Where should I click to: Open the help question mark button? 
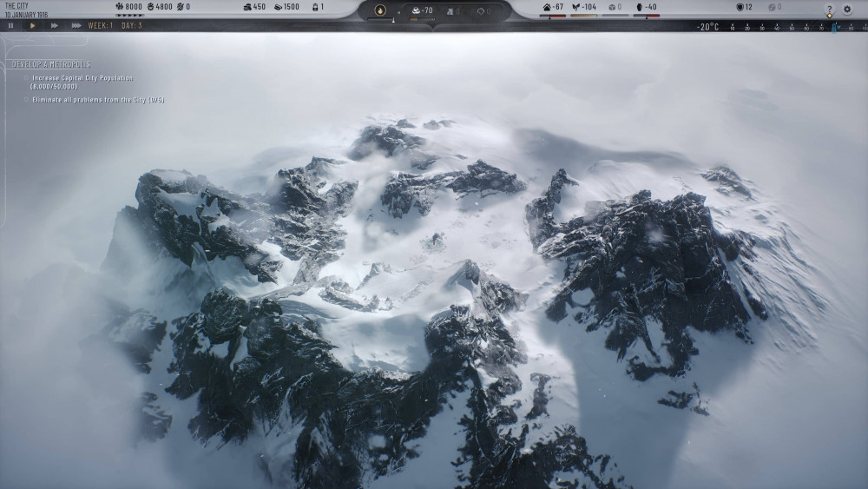coord(829,9)
